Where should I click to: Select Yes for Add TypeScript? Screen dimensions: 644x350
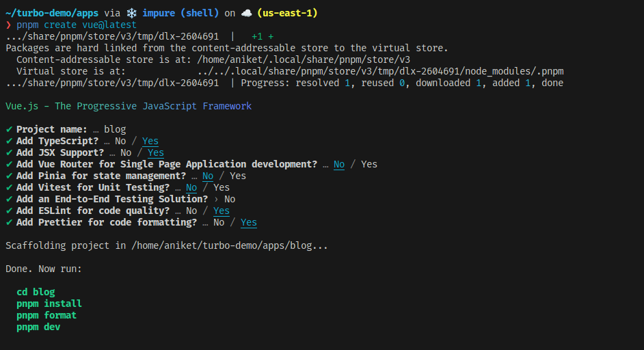click(150, 141)
